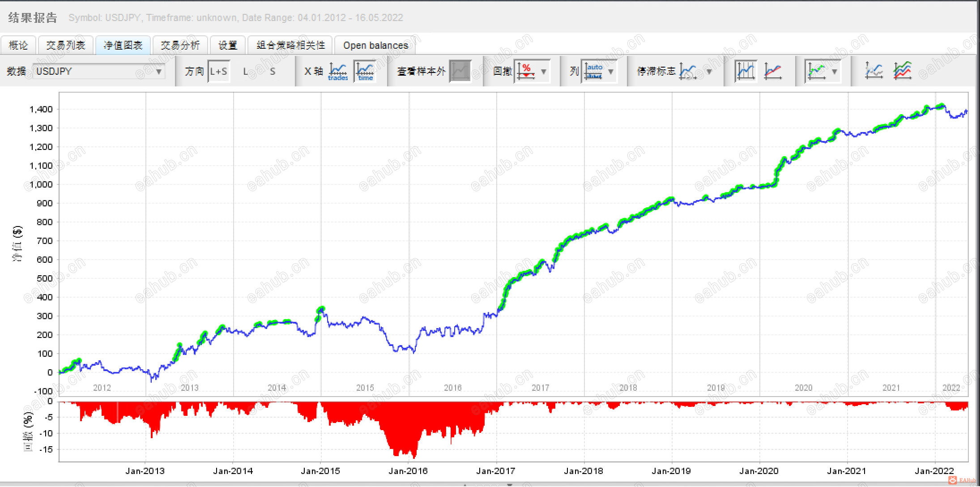The image size is (980, 487).
Task: Expand the auto columns dropdown arrow
Action: [611, 71]
